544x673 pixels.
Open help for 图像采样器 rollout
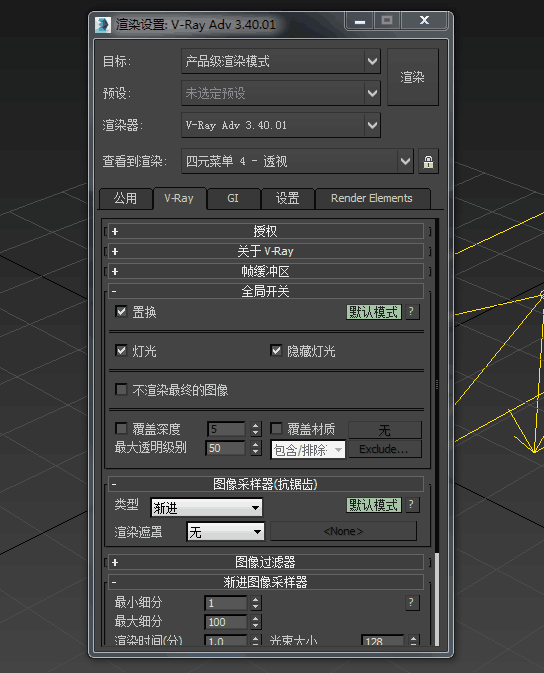coord(411,505)
